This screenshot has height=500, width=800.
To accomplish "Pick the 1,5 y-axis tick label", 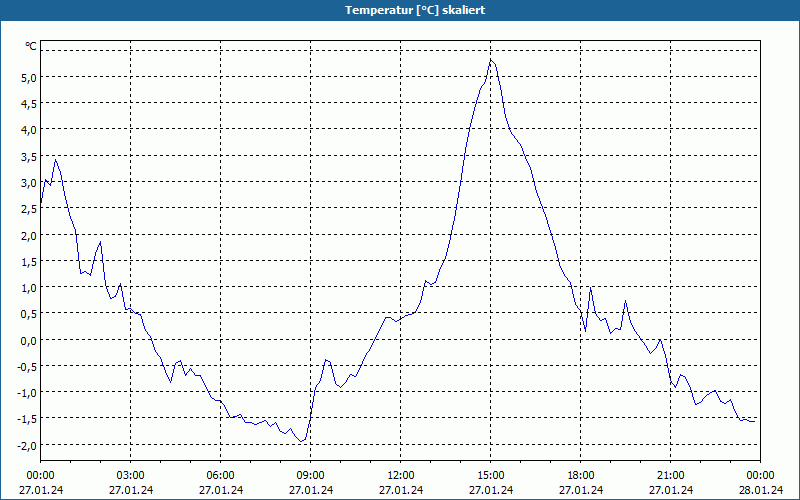I will point(29,262).
